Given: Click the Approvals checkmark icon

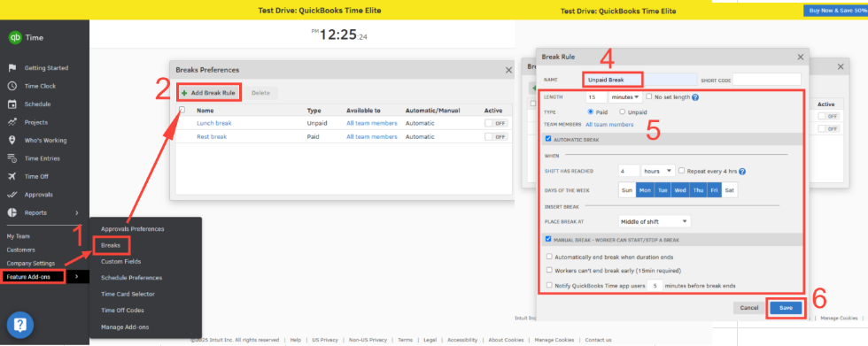Looking at the screenshot, I should point(12,195).
